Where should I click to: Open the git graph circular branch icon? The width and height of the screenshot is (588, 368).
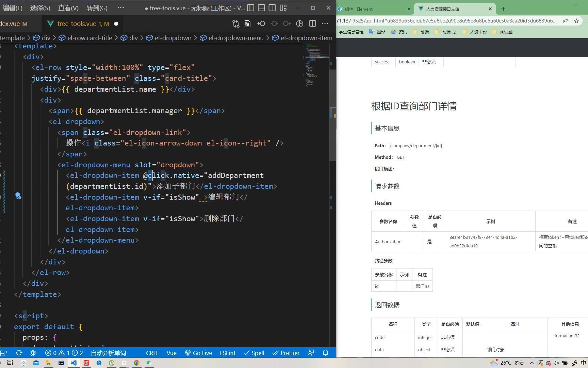(299, 24)
